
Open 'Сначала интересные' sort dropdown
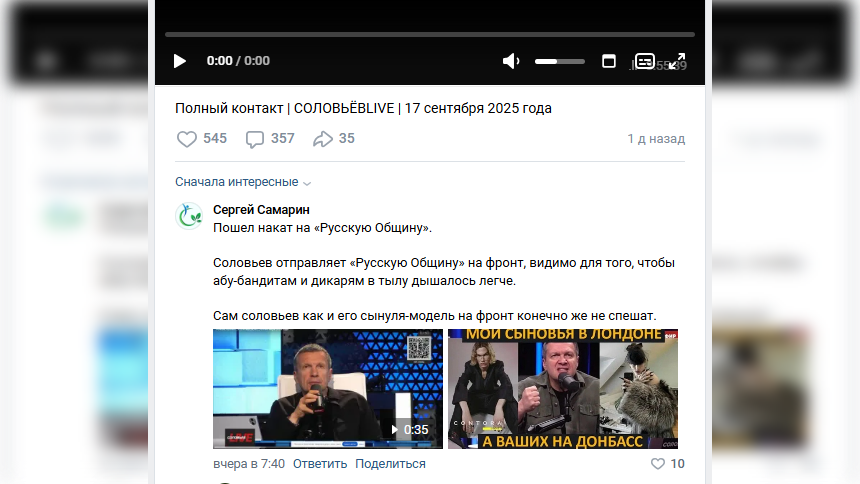coord(243,182)
